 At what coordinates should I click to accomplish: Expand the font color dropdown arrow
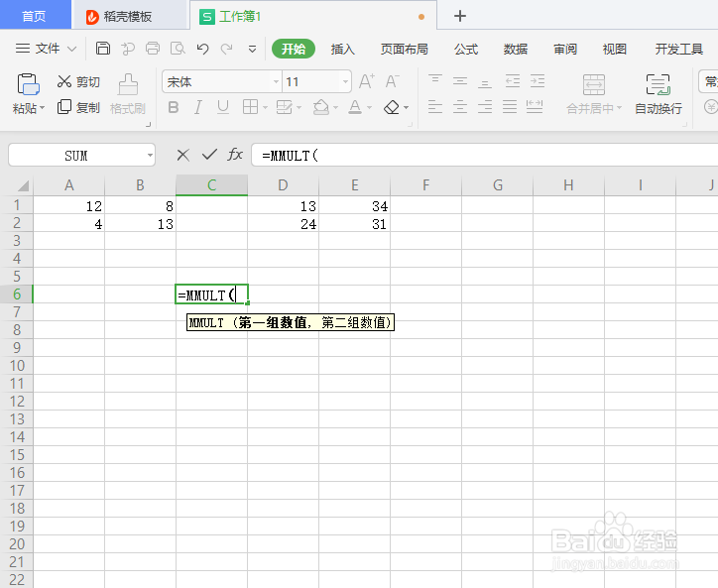[369, 108]
